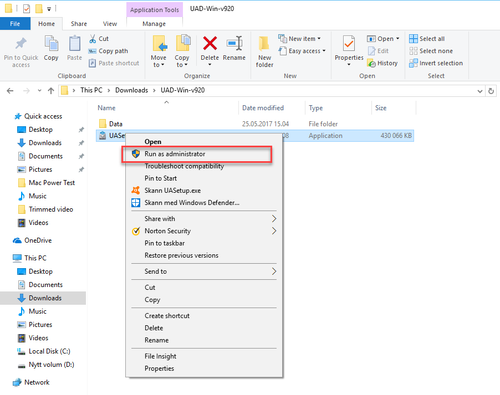The height and width of the screenshot is (395, 500).
Task: Click the Paste ribbon icon
Action: tap(74, 44)
